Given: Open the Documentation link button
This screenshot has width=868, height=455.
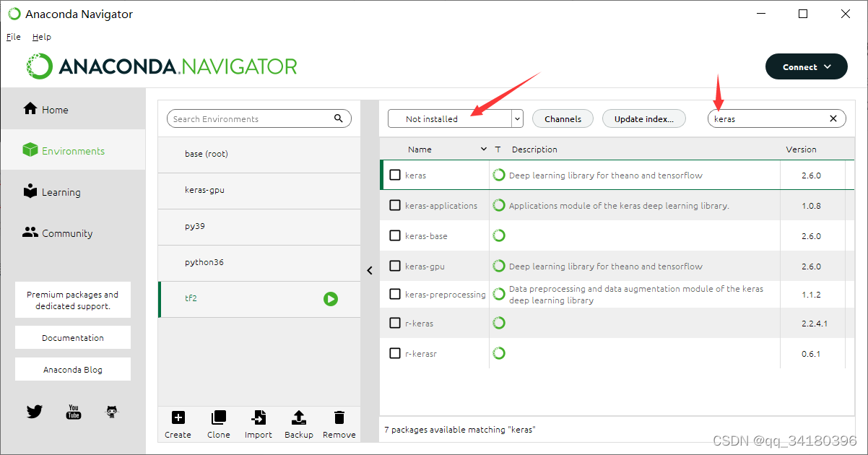Looking at the screenshot, I should pyautogui.click(x=73, y=337).
